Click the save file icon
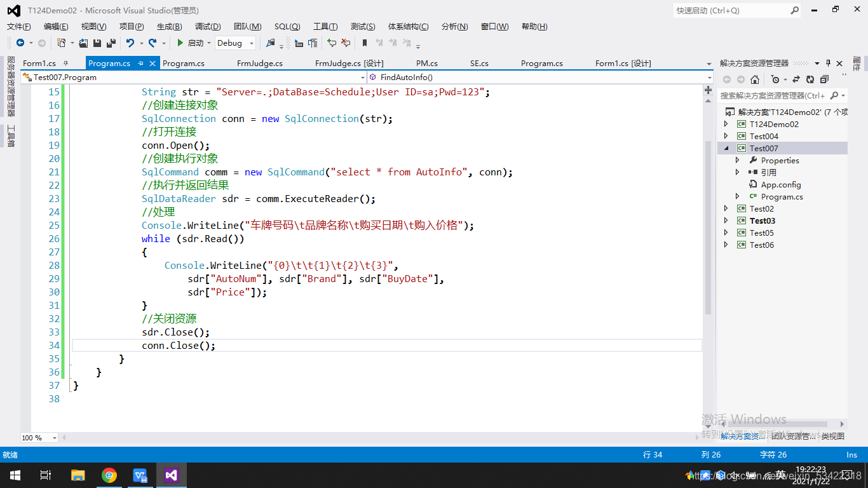This screenshot has width=868, height=488. [97, 43]
